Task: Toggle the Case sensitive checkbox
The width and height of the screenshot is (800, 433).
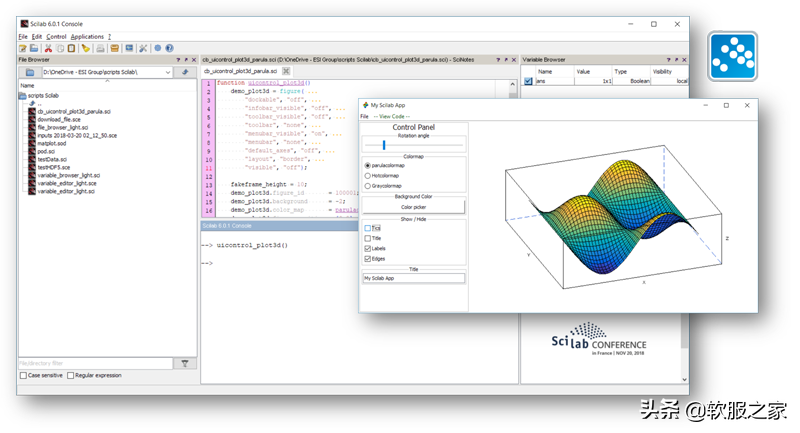Action: 23,375
